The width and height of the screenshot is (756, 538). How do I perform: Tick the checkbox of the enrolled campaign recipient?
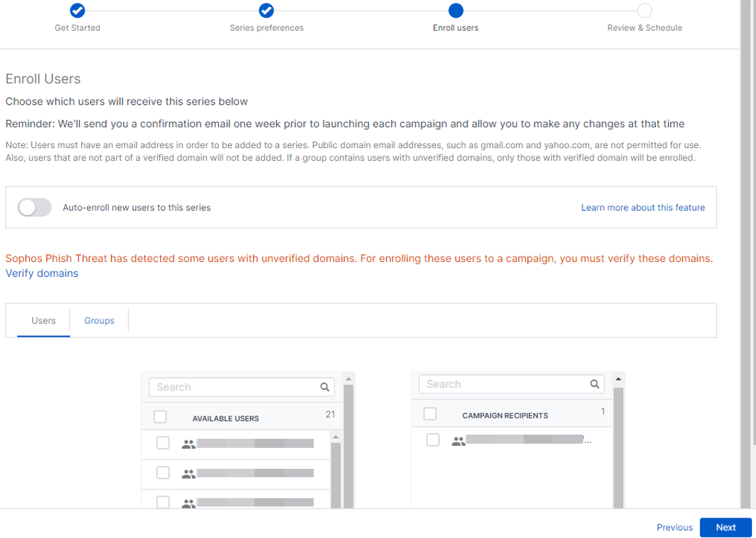point(432,440)
